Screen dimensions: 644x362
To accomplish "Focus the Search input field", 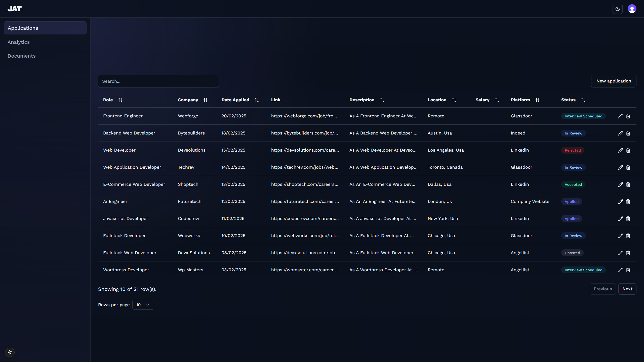I will tap(158, 81).
